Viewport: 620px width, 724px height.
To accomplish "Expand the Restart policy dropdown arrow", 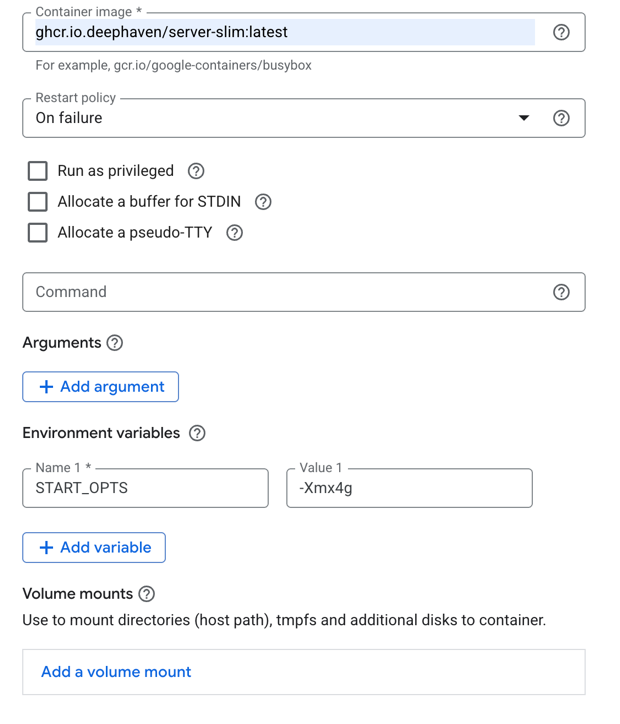I will point(523,118).
